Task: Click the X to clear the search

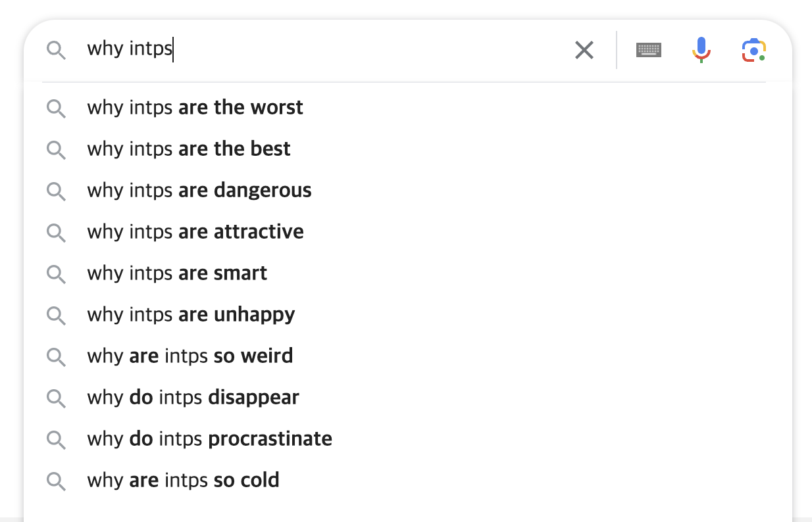Action: click(584, 49)
